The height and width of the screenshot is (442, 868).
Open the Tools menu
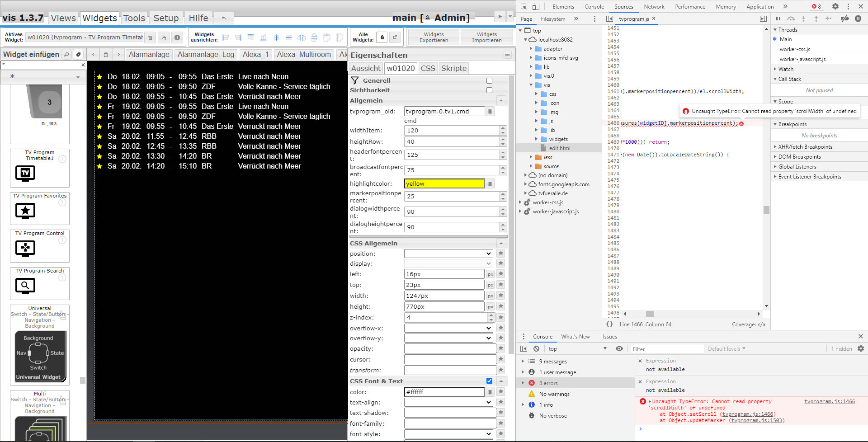coord(134,18)
